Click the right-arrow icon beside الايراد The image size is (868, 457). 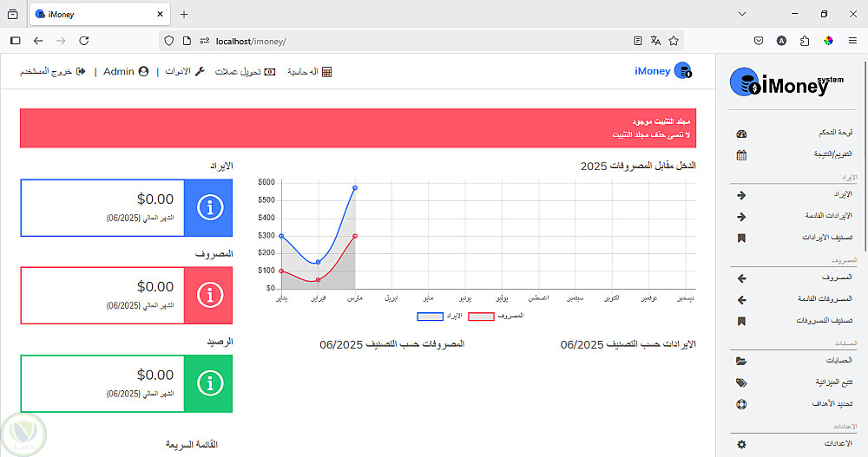[x=741, y=195]
